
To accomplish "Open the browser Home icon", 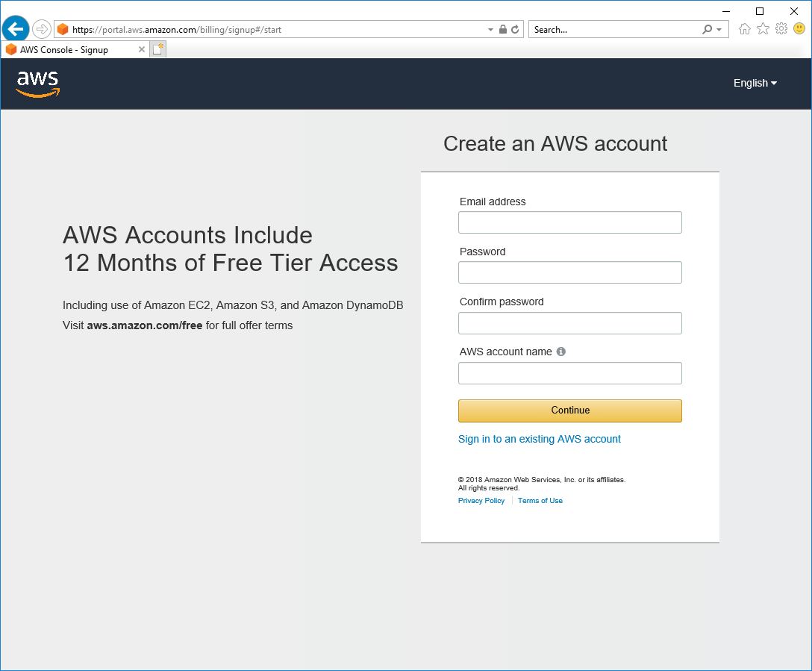I will pos(744,29).
